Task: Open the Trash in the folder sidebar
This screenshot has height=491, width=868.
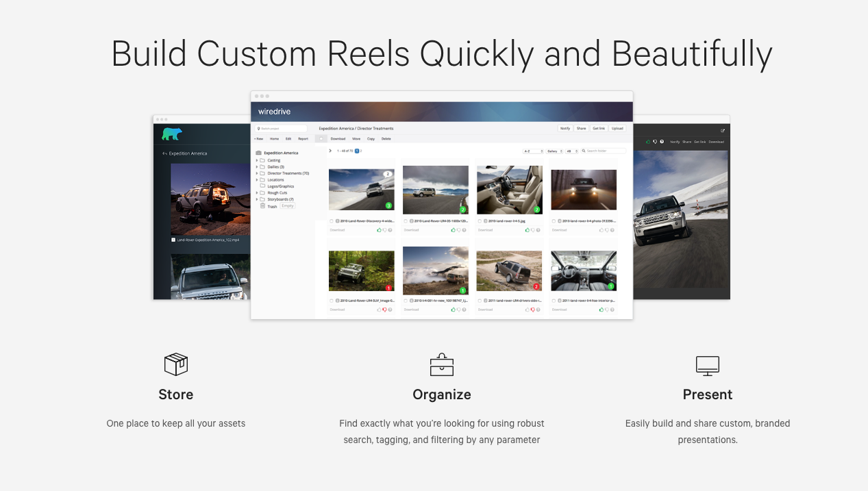Action: tap(270, 205)
